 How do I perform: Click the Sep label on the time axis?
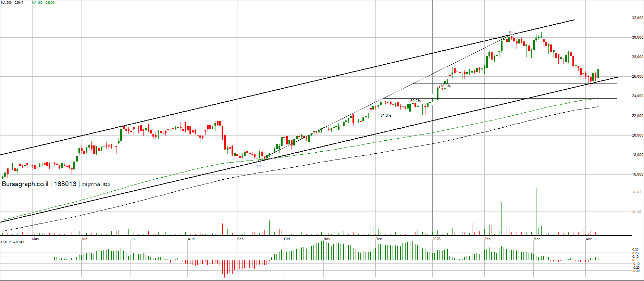point(240,239)
